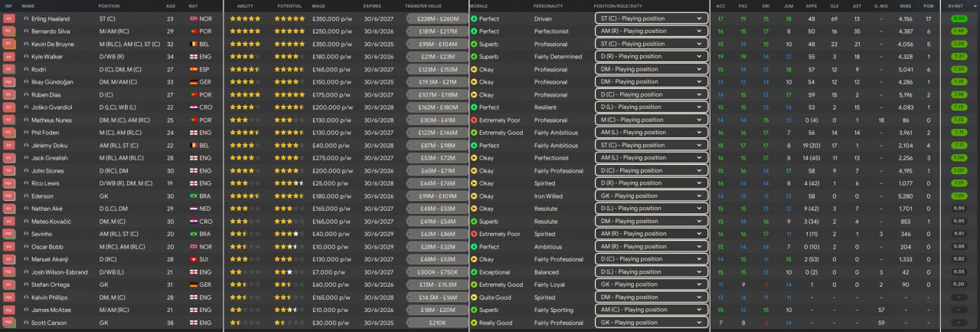Click the red morale icon in Savinho's row

[474, 234]
